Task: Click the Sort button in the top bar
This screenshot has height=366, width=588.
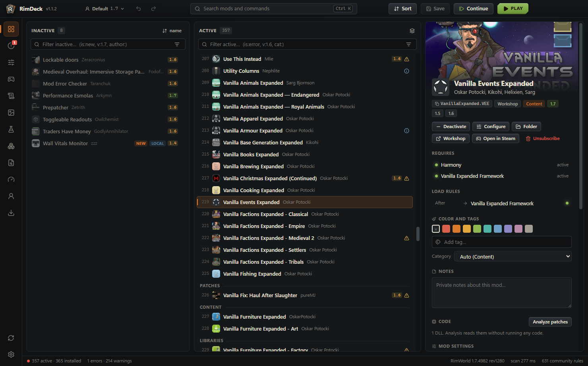Action: 402,9
